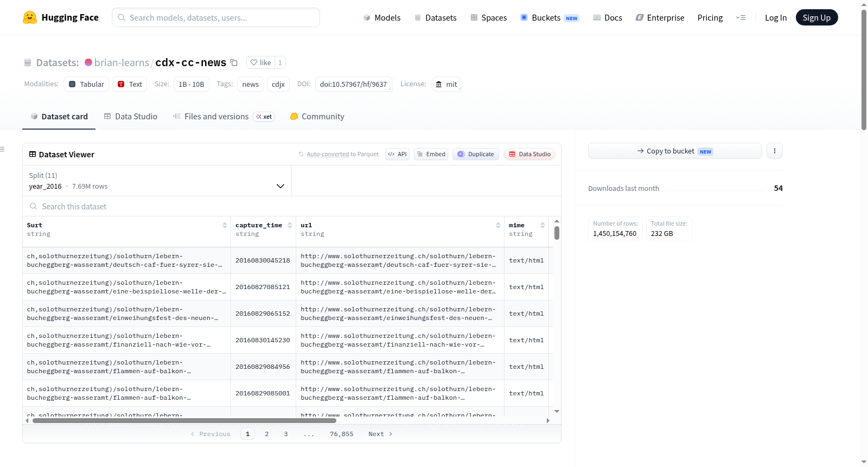
Task: Click the Next page button
Action: (380, 434)
